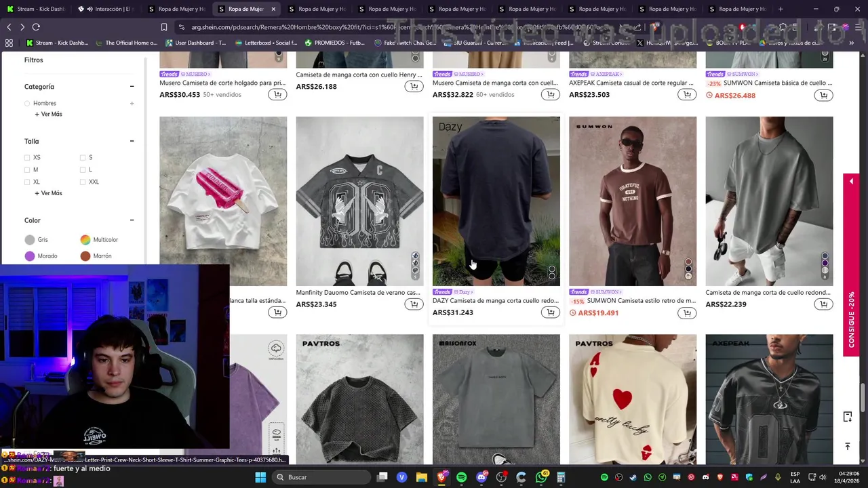Check the M size filter
Screen dimensions: 868x488
[27, 169]
